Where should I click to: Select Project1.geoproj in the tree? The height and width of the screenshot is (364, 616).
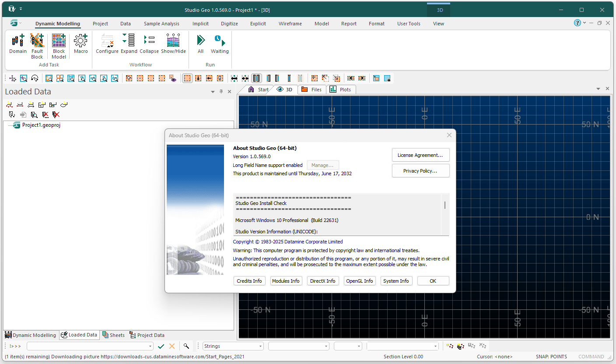point(41,125)
